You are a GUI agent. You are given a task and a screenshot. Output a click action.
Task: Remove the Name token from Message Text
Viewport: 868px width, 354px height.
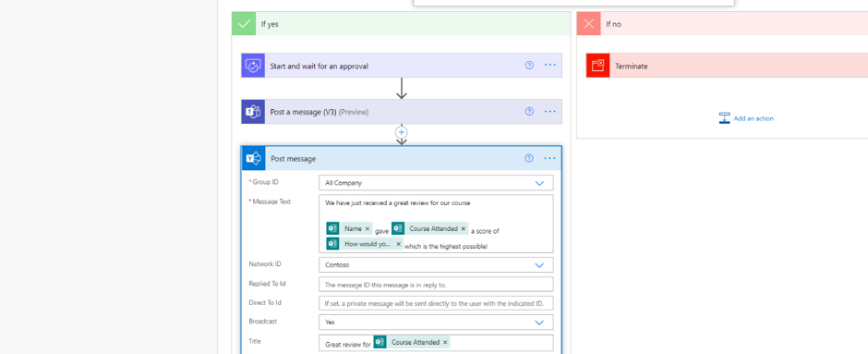click(x=367, y=229)
